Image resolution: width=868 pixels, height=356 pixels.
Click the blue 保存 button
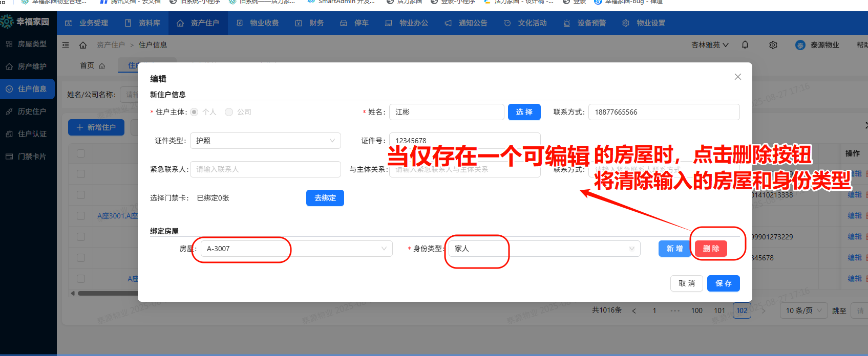click(723, 283)
